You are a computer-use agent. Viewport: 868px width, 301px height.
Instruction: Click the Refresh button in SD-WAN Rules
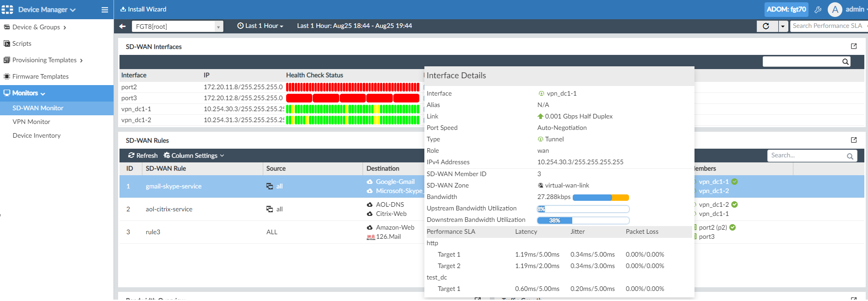[143, 156]
